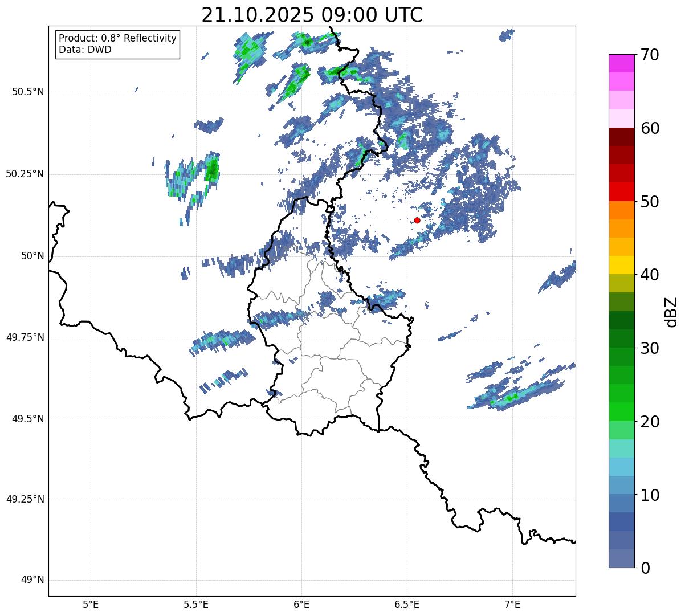Image resolution: width=685 pixels, height=616 pixels.
Task: Click the 5°E longitude label
Action: 91,605
